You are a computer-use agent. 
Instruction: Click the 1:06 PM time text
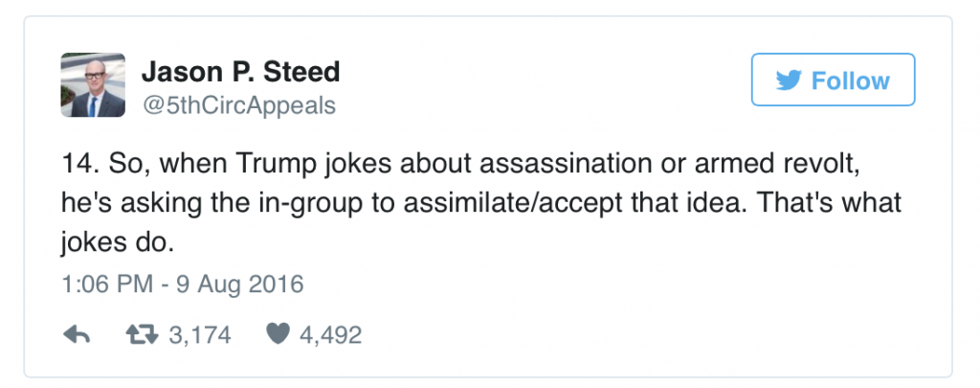pos(101,284)
